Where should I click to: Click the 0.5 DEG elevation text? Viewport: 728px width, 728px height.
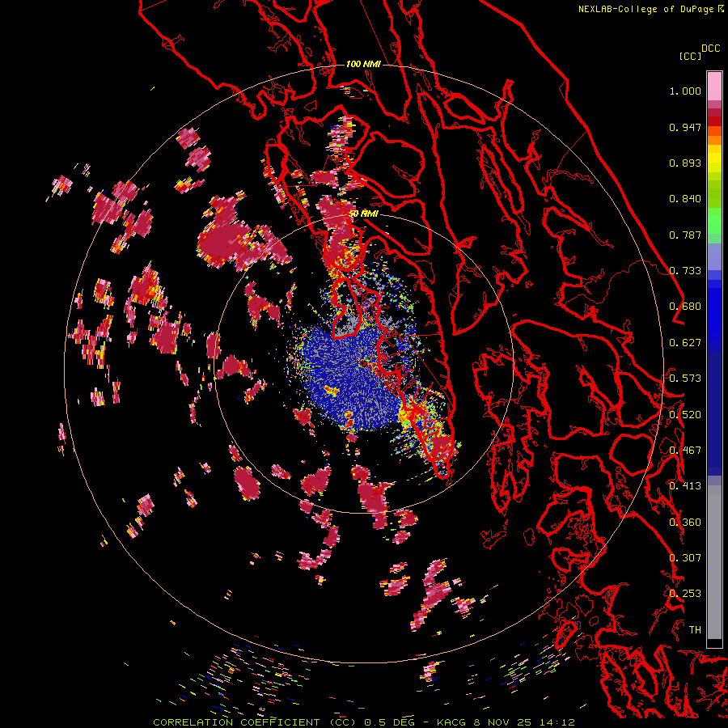pos(389,722)
